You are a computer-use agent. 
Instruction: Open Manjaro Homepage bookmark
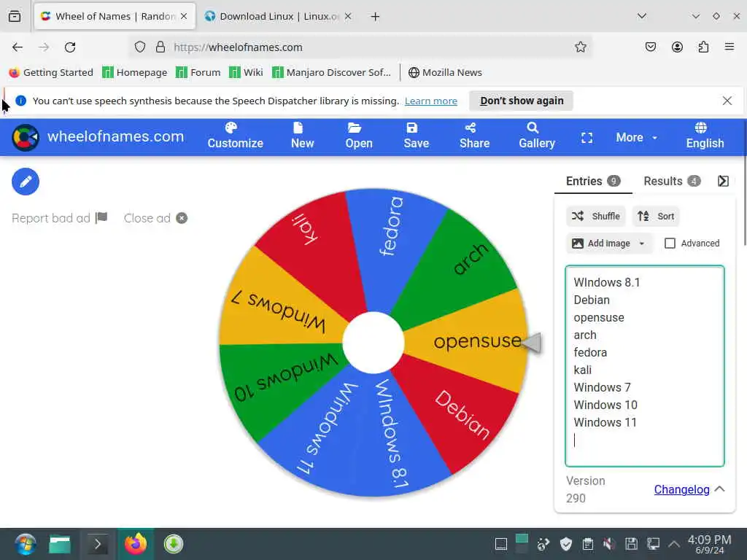point(135,72)
